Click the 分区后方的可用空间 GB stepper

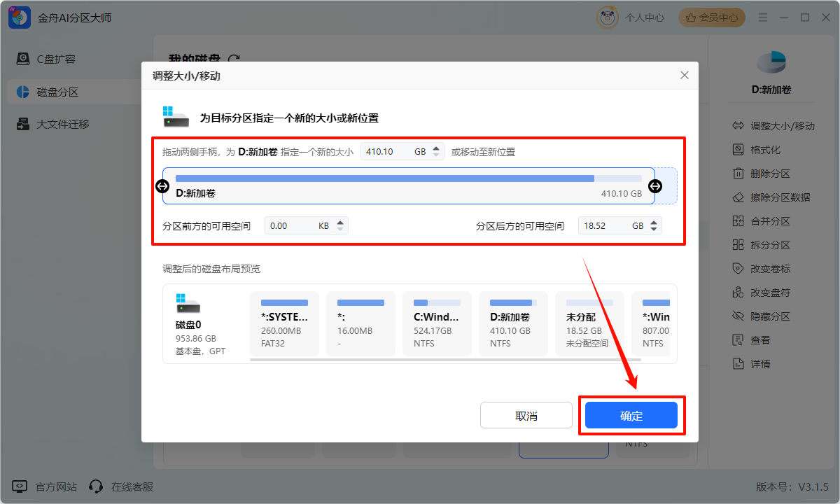pos(654,226)
